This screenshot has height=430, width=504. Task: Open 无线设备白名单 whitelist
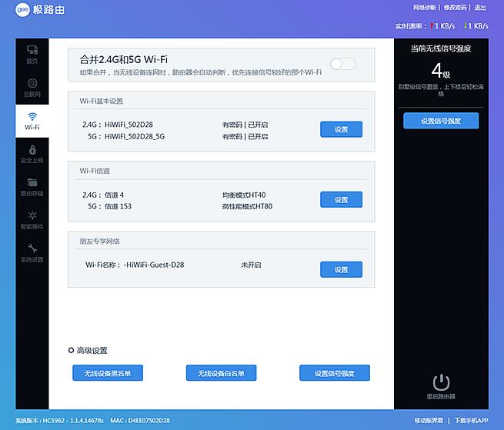click(x=221, y=373)
